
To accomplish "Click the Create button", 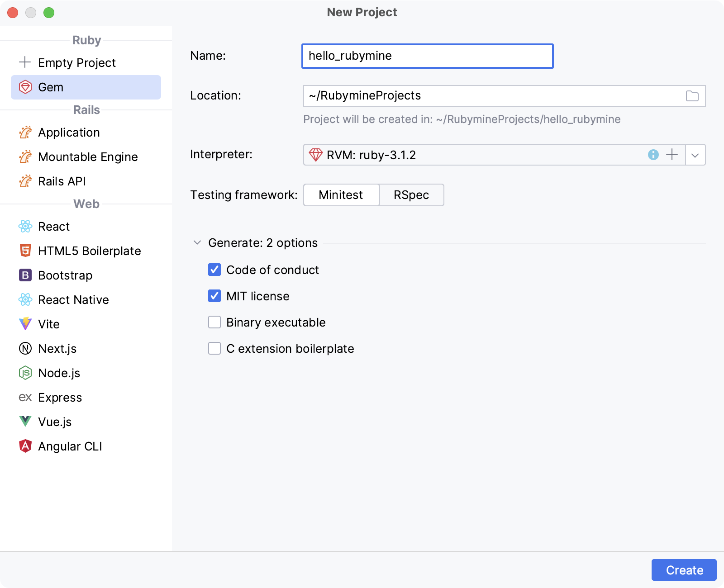I will [x=684, y=570].
